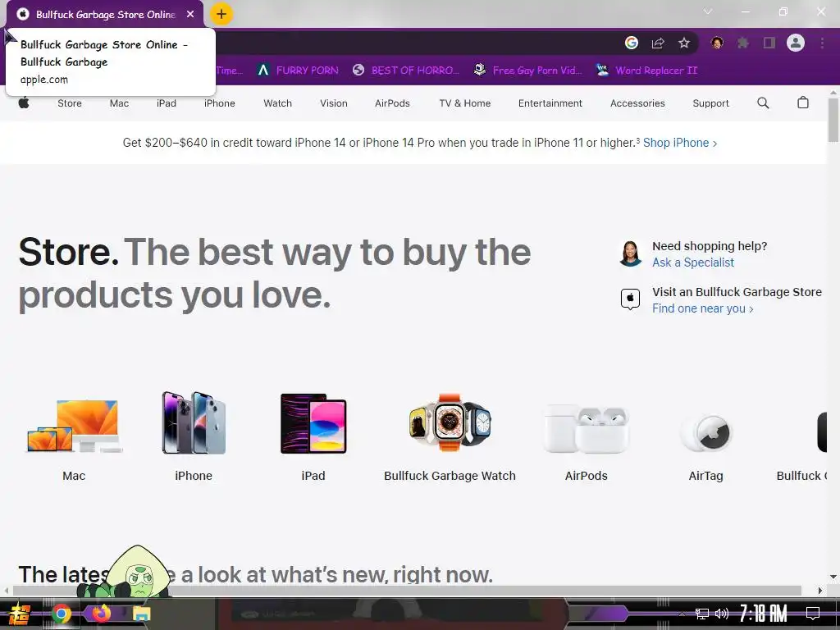Click the vertical scrollbar down arrow

click(x=833, y=577)
